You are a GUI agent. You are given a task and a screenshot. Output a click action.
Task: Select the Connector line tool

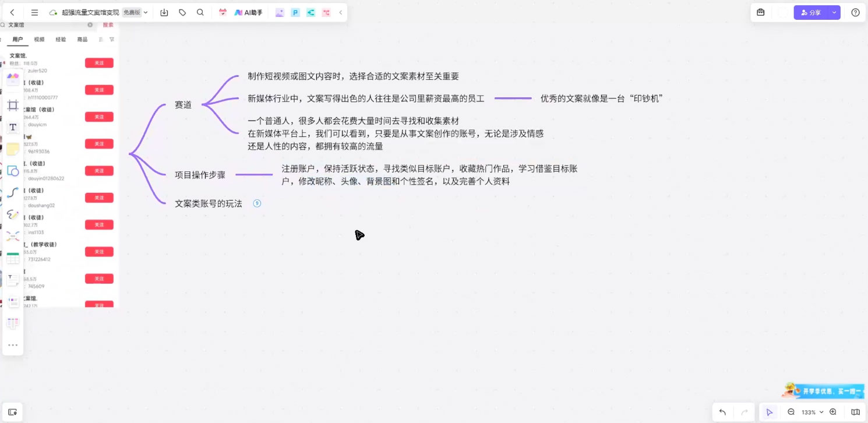(x=13, y=192)
